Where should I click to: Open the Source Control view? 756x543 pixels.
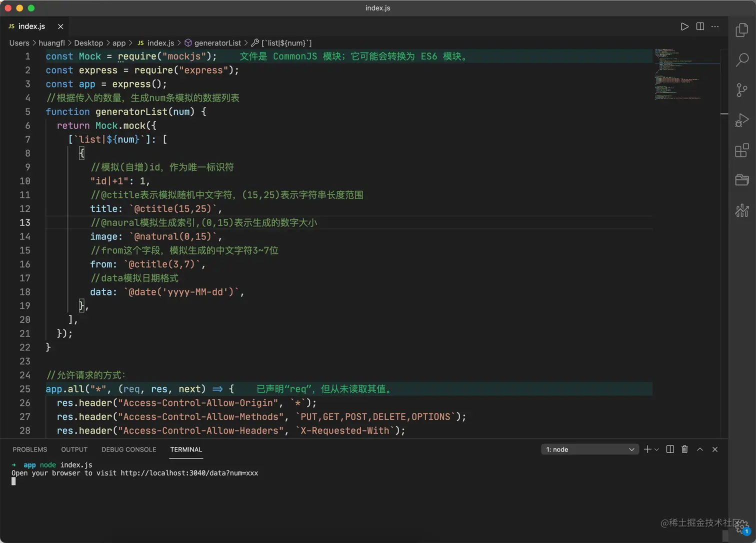coord(742,90)
